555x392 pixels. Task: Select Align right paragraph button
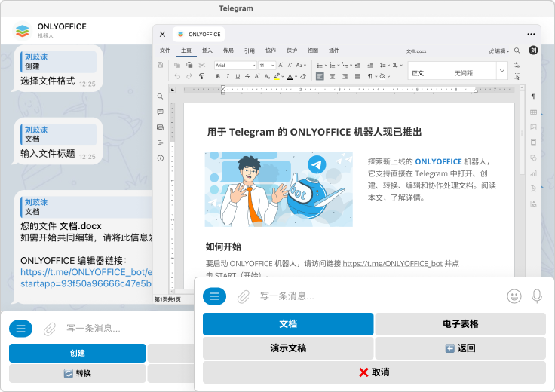[345, 76]
